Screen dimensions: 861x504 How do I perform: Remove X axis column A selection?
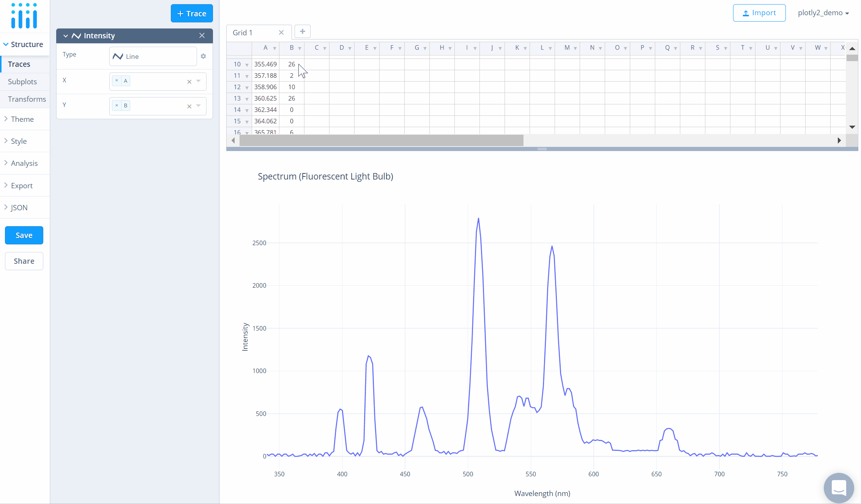(117, 80)
